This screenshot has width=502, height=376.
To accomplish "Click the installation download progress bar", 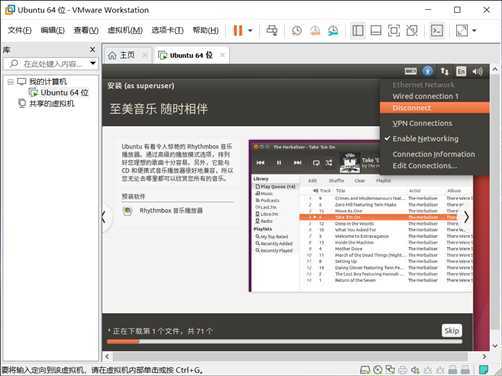I will (x=284, y=341).
